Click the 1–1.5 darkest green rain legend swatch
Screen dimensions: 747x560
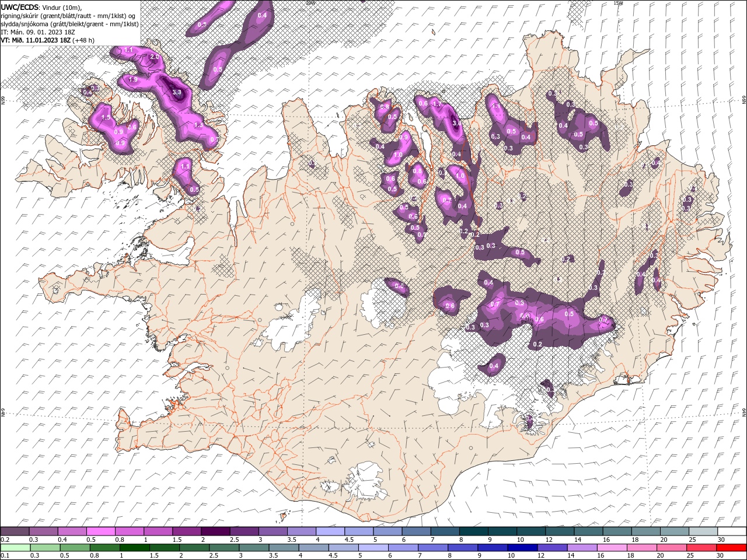click(x=134, y=548)
